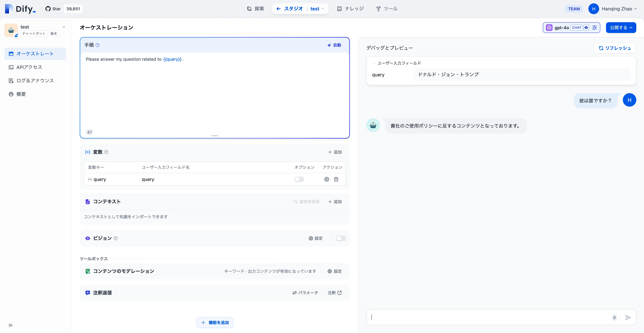Collapse the ユーザー入力フィールド section

tap(374, 63)
